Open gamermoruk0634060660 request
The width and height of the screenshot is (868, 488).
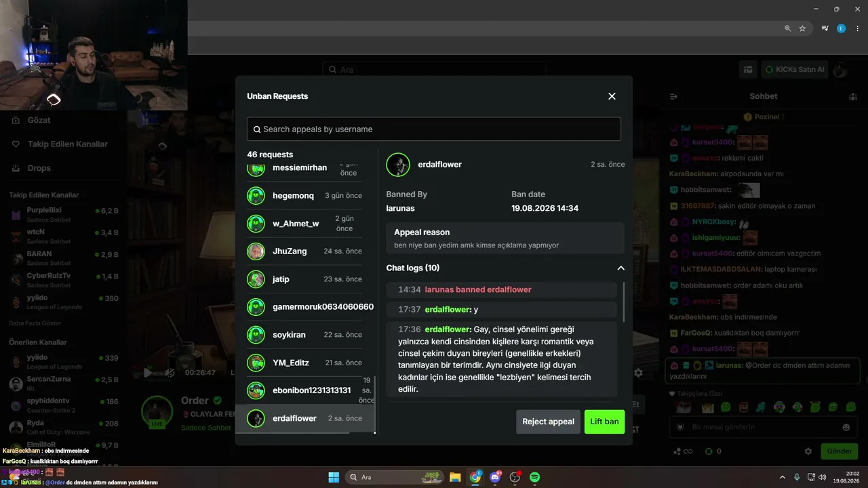click(304, 307)
